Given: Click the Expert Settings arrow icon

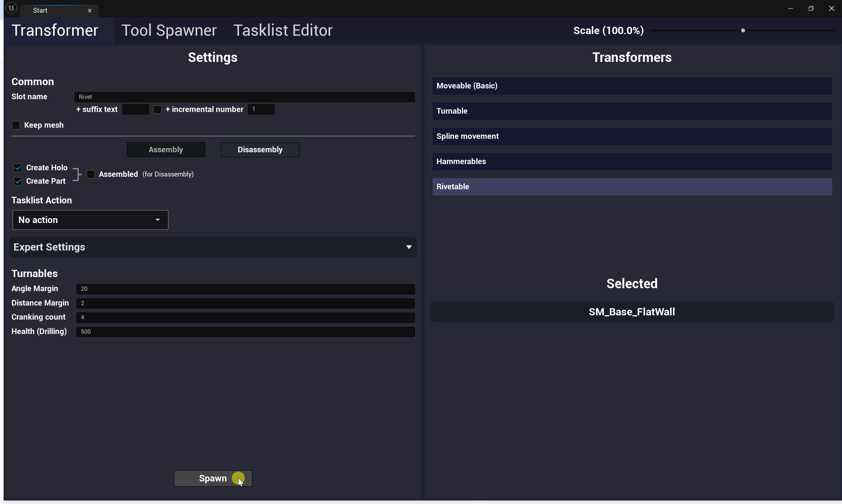Looking at the screenshot, I should pyautogui.click(x=409, y=247).
